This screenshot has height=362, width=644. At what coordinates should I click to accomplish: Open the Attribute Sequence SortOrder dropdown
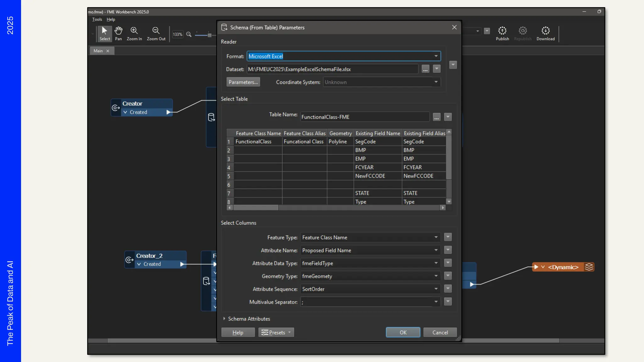(436, 289)
